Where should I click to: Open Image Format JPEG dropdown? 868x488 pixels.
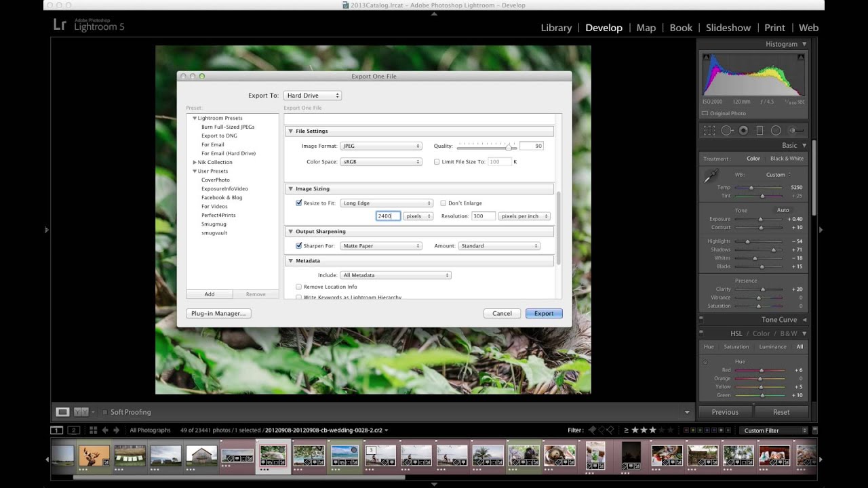(x=381, y=146)
